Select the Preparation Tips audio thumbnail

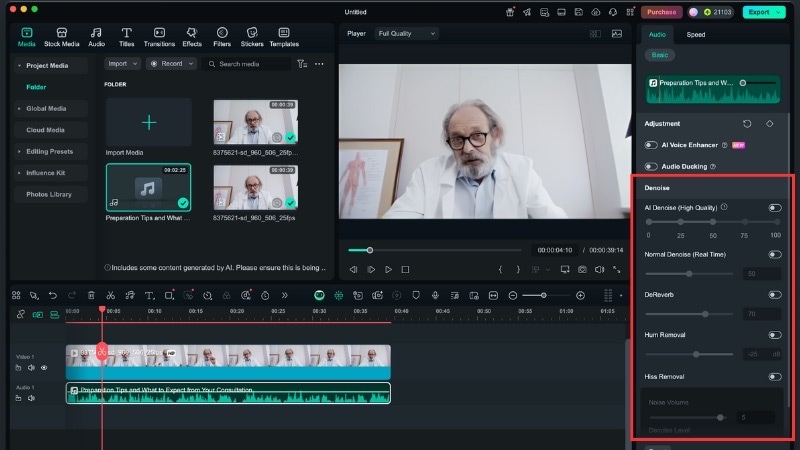point(148,187)
